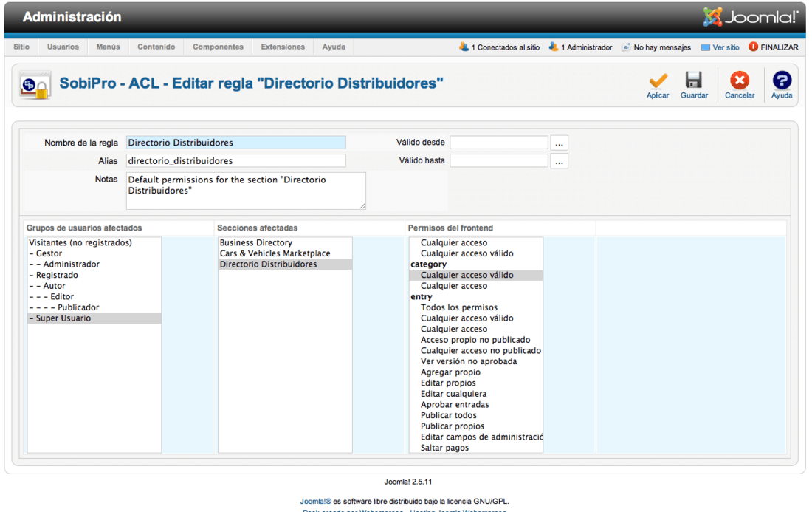Select the Editor user group
This screenshot has height=512, width=812.
(x=94, y=296)
